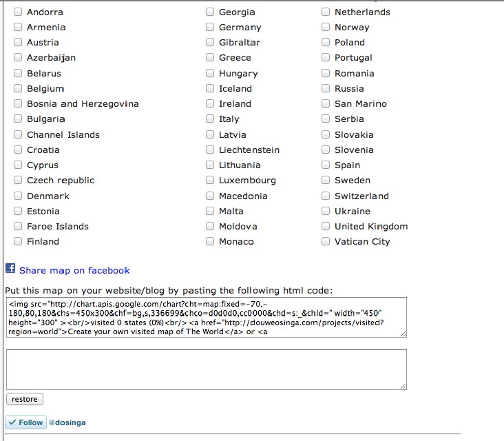Image resolution: width=504 pixels, height=441 pixels.
Task: Check the San Marino checkbox
Action: click(326, 104)
